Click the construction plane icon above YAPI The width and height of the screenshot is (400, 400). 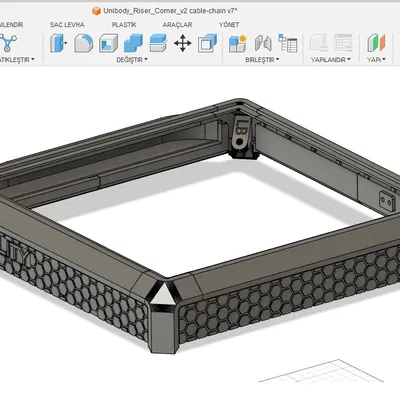(x=376, y=43)
